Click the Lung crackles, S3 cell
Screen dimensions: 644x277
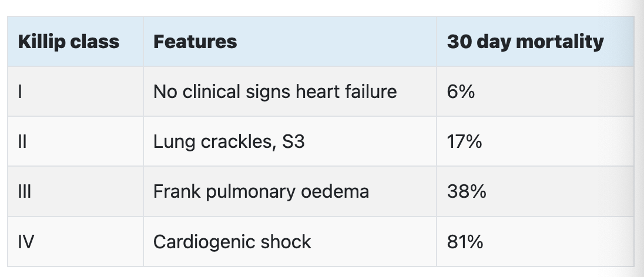tap(290, 141)
